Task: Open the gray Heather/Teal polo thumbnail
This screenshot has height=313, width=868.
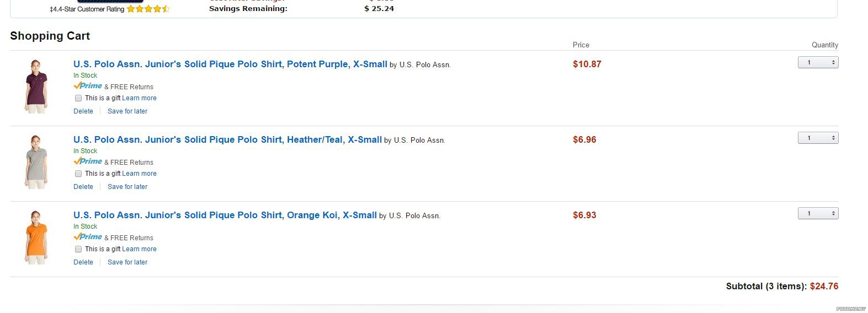Action: click(36, 162)
